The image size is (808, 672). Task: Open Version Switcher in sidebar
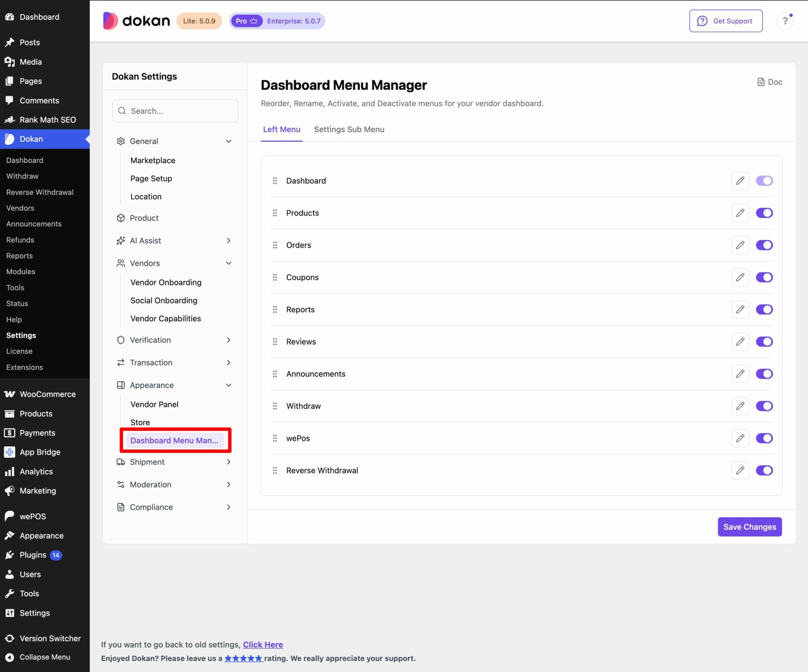[x=45, y=638]
